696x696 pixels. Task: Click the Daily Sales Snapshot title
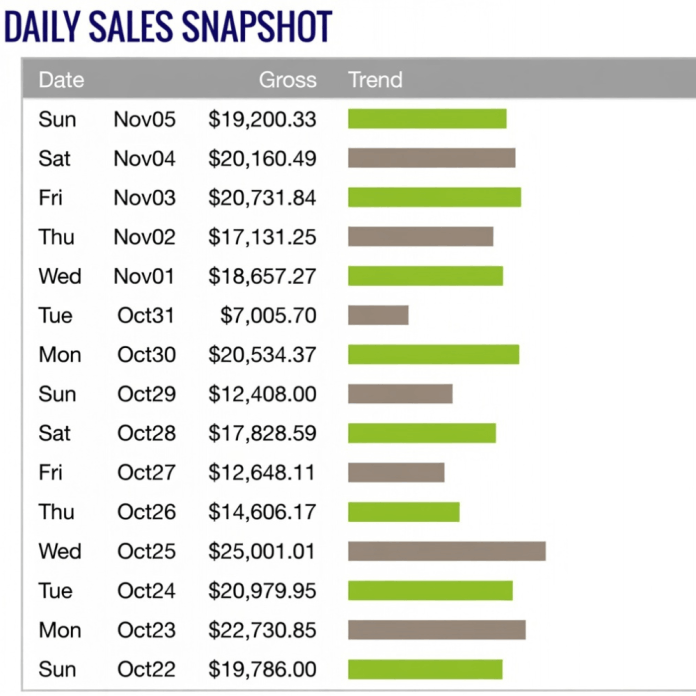(x=168, y=27)
